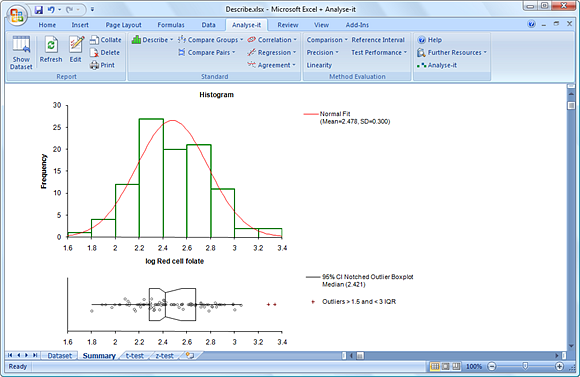Viewport: 580px width, 377px height.
Task: Switch to the Home ribbon tab
Action: 47,25
